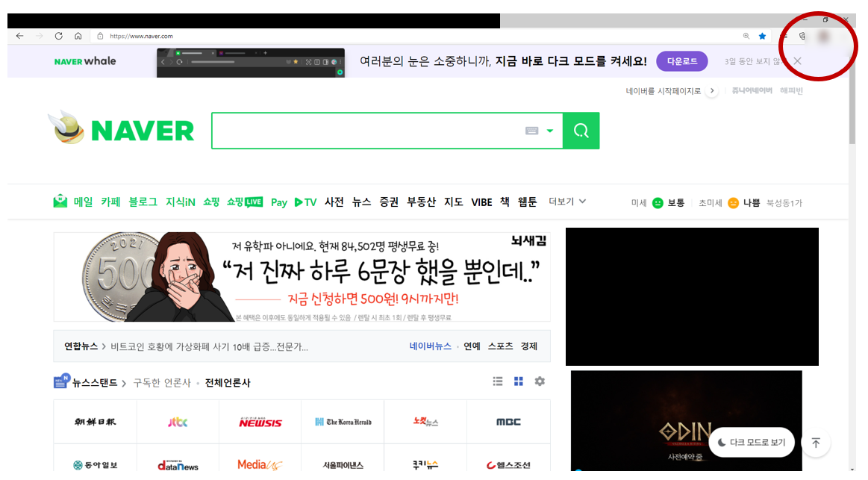Open the 사전 menu item
868x480 pixels.
[x=334, y=202]
